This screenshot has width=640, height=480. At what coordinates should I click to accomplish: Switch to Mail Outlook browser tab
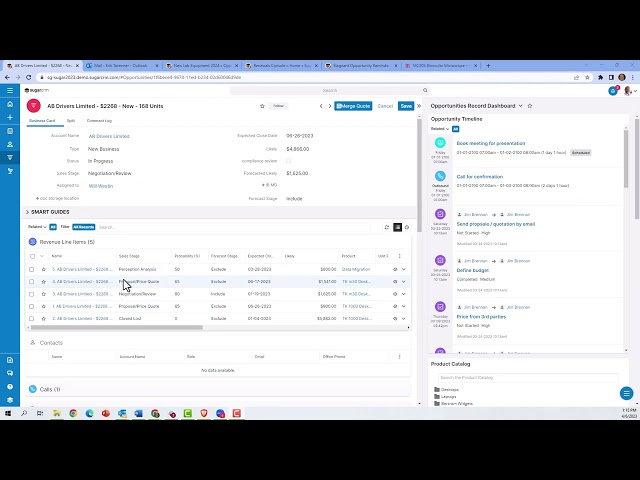122,65
